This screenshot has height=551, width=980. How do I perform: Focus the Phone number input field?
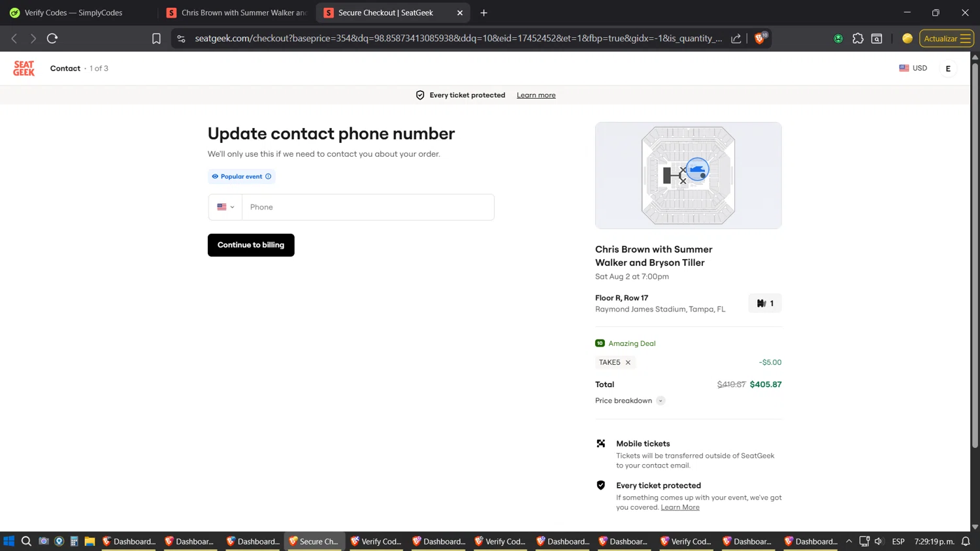pyautogui.click(x=368, y=207)
